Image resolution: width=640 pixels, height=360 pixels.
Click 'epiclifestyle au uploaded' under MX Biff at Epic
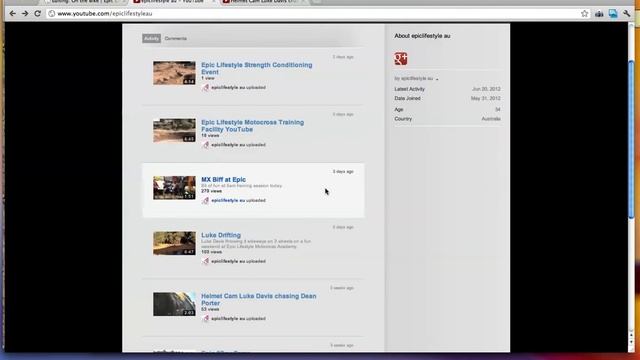[238, 200]
